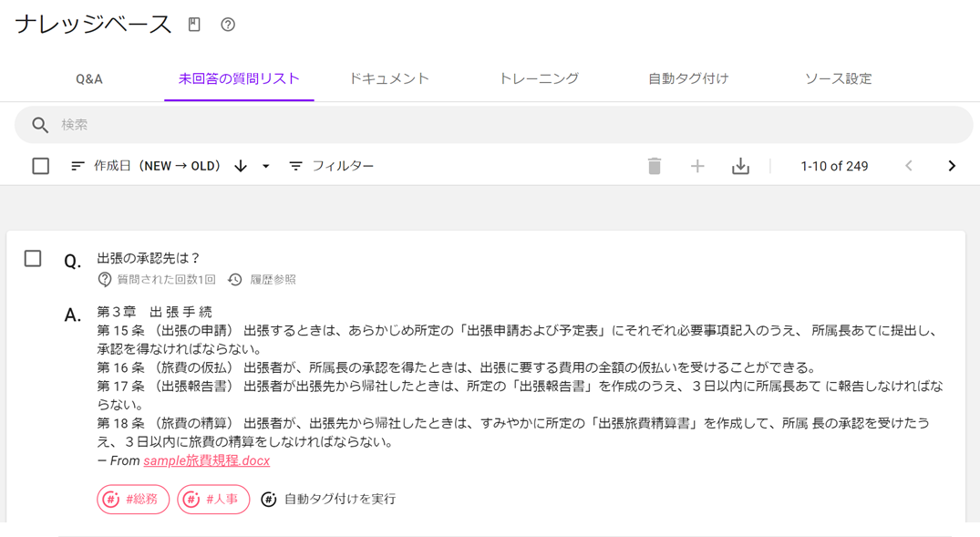Open the bookmark icon beside ナレッジベース title
Image resolution: width=980 pixels, height=537 pixels.
[x=194, y=25]
